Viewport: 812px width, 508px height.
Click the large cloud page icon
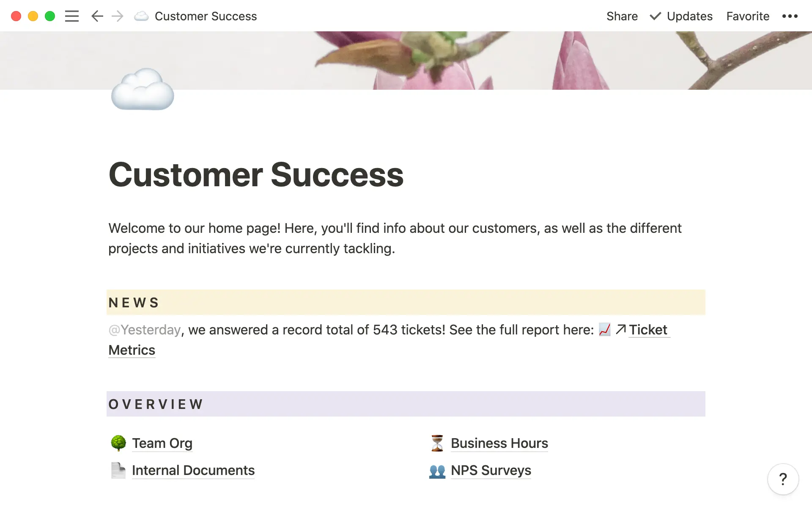pos(143,90)
